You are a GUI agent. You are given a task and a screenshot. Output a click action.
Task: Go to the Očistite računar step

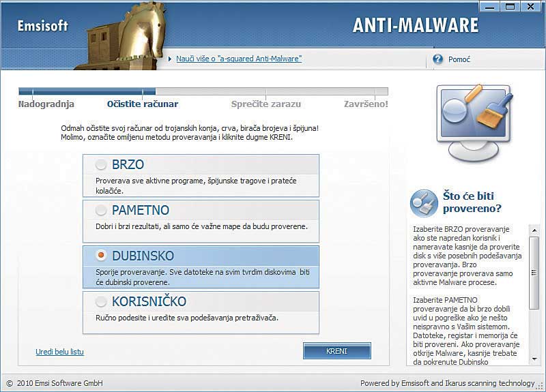(143, 104)
